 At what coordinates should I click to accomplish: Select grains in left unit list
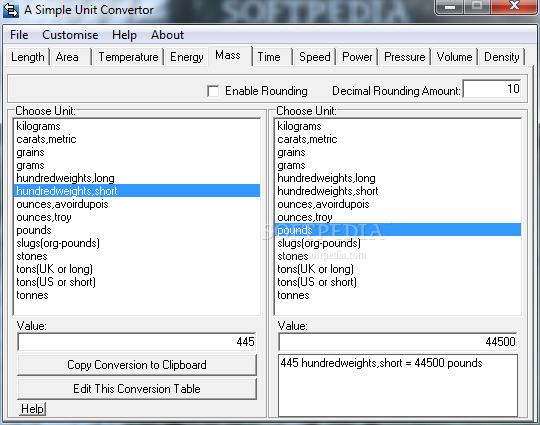pyautogui.click(x=137, y=152)
